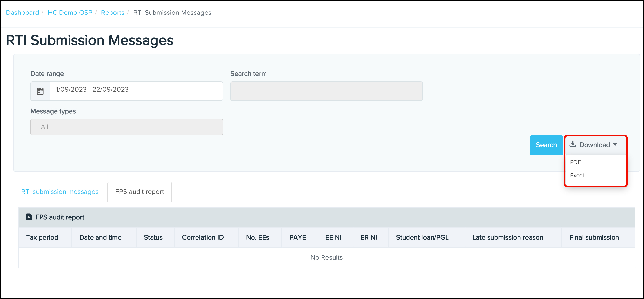Screen dimensions: 644x299
Task: Click the No Results table row
Action: click(x=326, y=257)
